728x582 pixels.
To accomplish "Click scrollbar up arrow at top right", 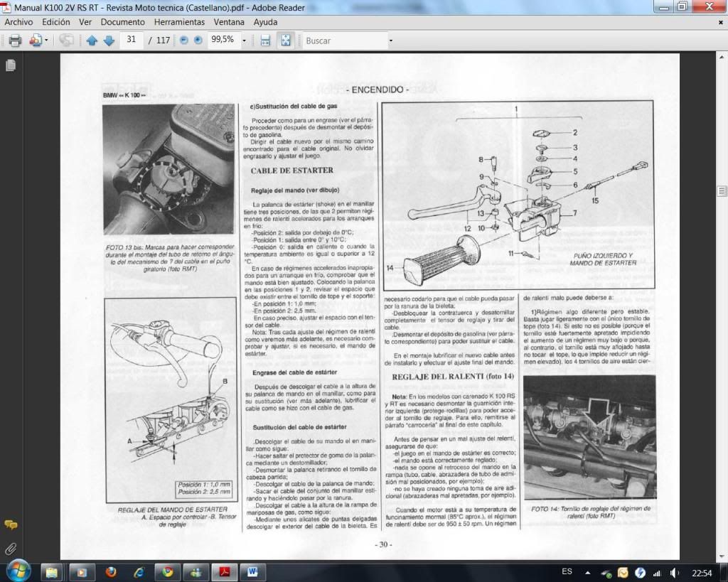I will coord(722,58).
